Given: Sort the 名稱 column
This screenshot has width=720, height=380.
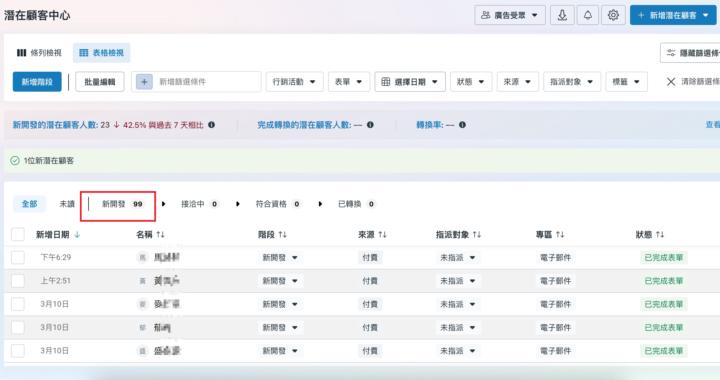Looking at the screenshot, I should 160,235.
